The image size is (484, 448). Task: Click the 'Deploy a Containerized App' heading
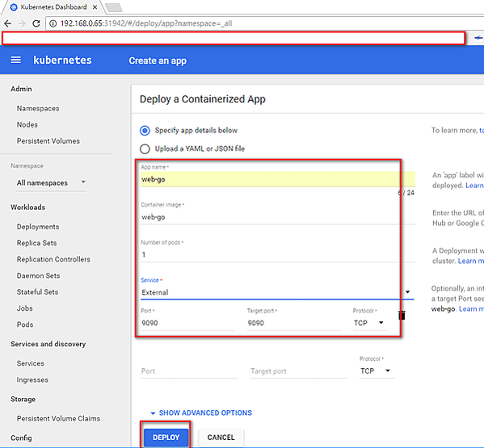(203, 99)
